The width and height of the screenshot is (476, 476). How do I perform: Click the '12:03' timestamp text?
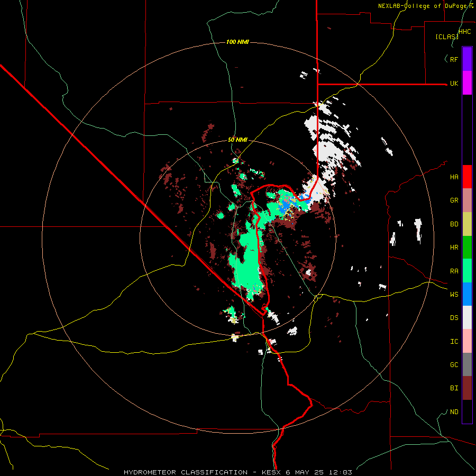pos(340,472)
